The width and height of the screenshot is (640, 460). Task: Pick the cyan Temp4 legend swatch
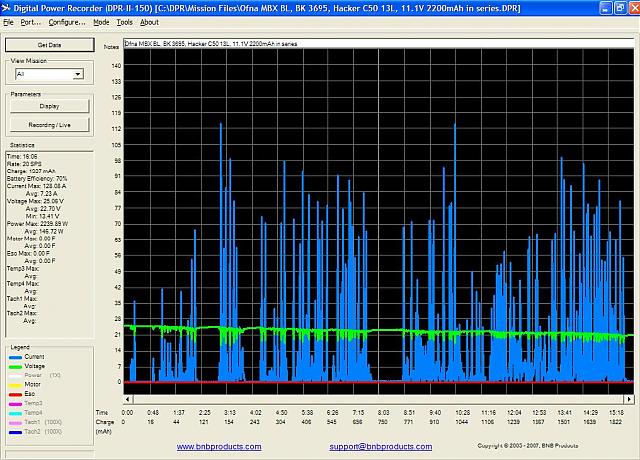click(x=14, y=412)
